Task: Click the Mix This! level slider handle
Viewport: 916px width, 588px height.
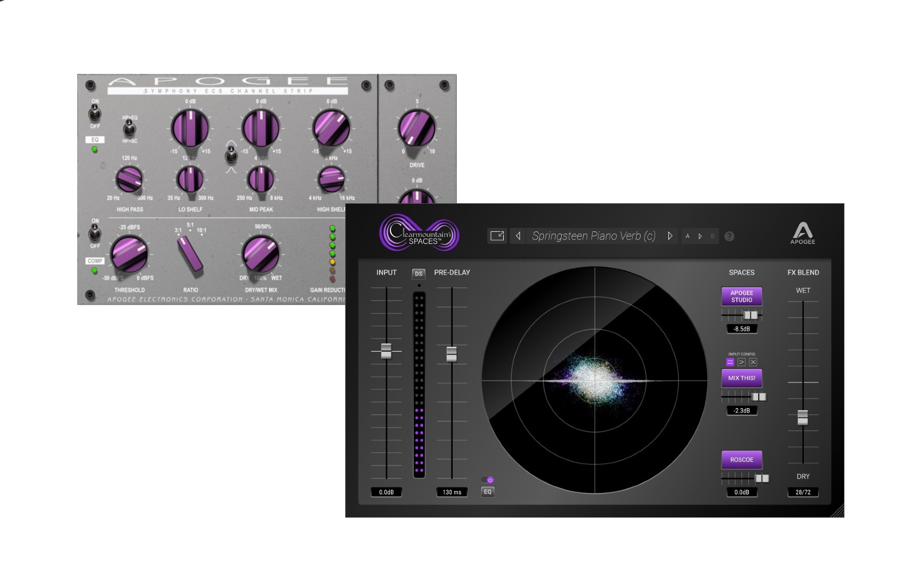Action: pos(759,397)
